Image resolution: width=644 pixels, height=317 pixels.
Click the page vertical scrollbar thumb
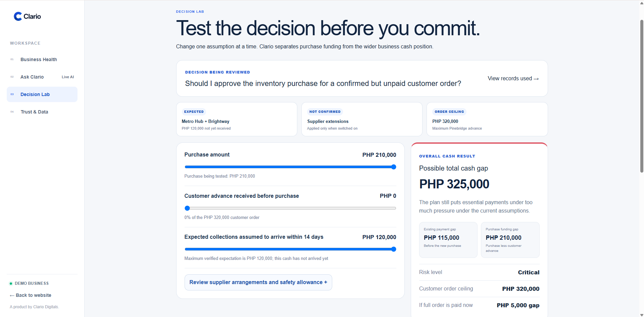tap(642, 96)
